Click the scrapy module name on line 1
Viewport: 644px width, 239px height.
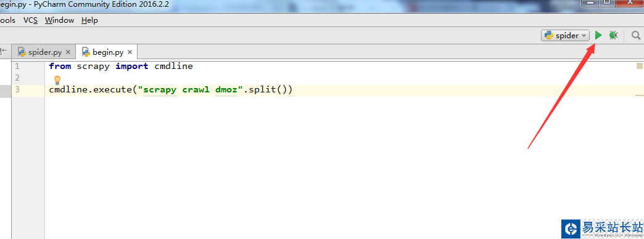[93, 67]
